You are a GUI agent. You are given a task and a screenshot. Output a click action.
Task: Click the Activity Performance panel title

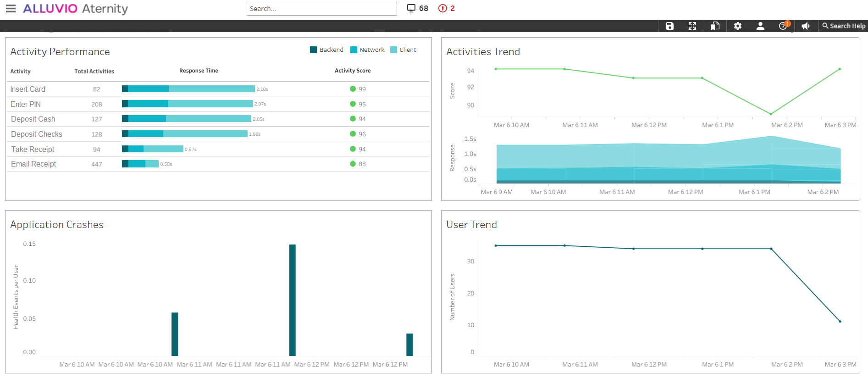[60, 52]
